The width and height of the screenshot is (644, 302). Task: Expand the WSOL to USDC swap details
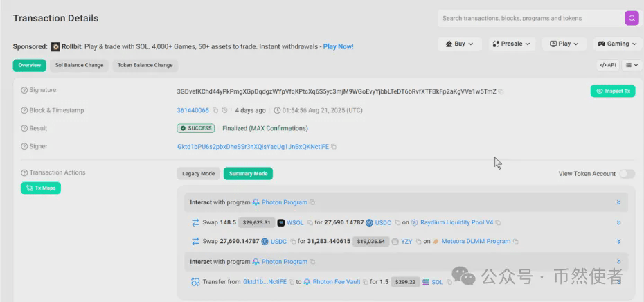618,223
